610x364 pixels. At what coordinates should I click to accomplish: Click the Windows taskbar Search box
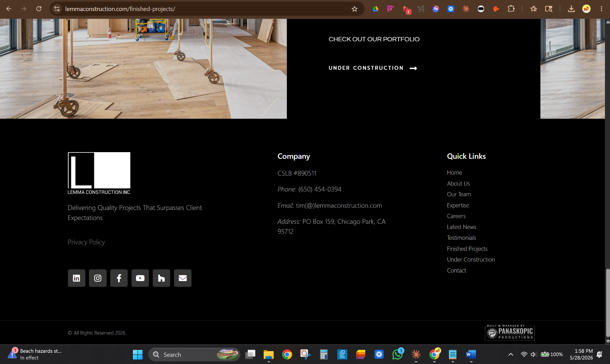click(x=194, y=354)
